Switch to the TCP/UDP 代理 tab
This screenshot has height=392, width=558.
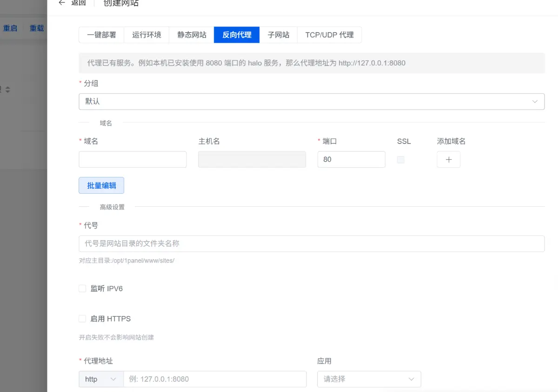pos(329,34)
